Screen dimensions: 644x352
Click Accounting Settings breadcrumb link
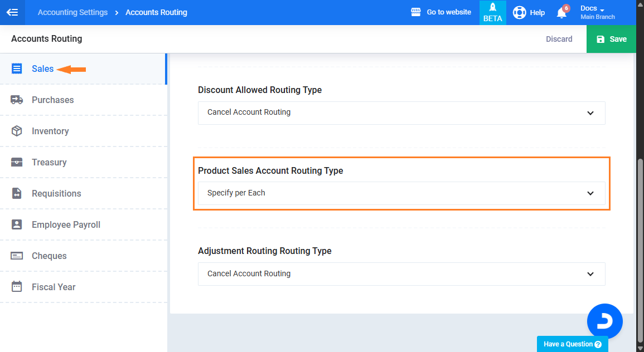click(72, 12)
